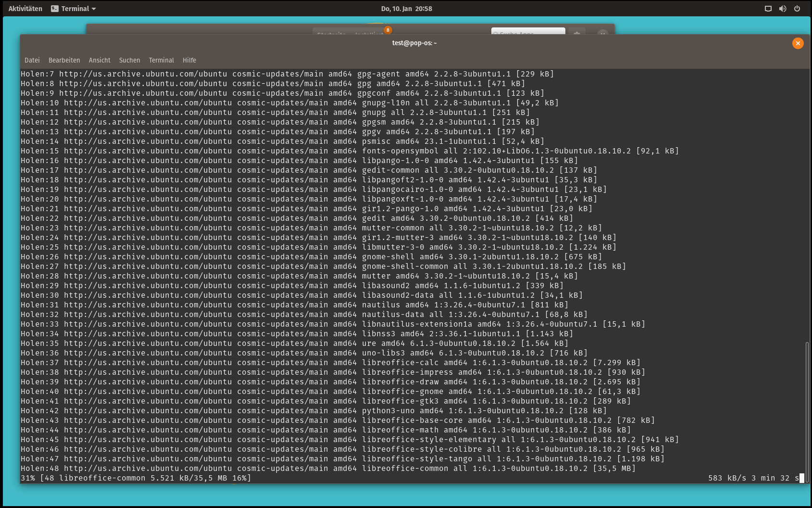Click the gear icon in background window
The width and height of the screenshot is (812, 508).
[576, 32]
